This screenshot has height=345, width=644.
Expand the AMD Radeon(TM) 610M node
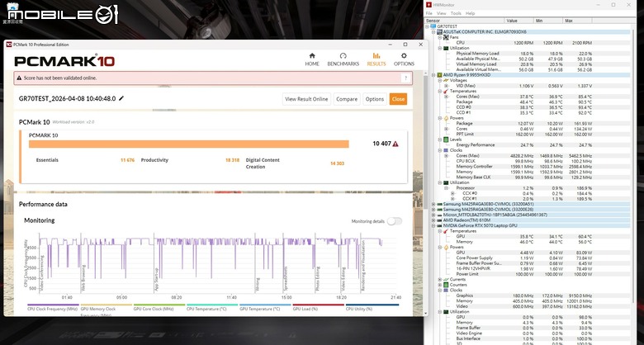pos(433,220)
